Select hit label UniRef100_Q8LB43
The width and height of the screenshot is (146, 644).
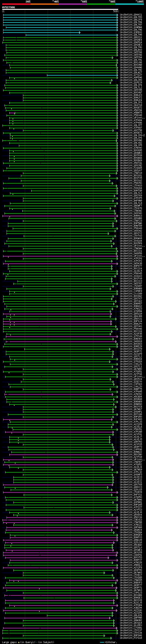coord(131,50)
